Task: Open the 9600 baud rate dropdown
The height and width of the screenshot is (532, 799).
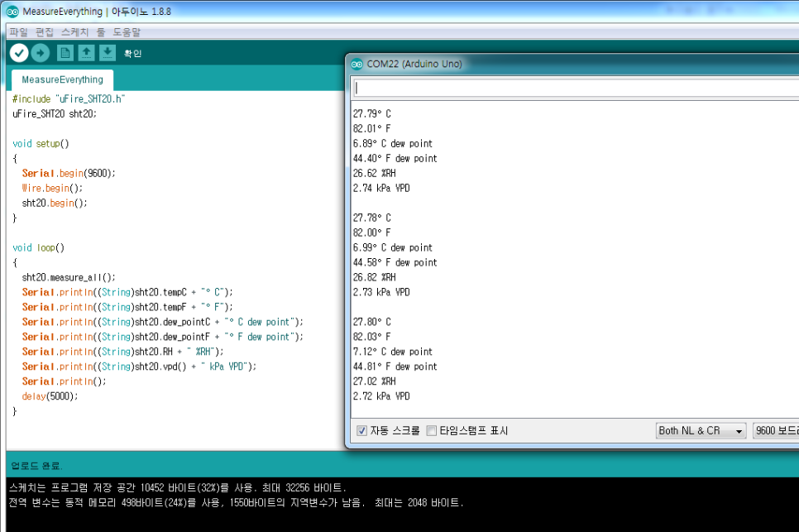Action: [775, 431]
